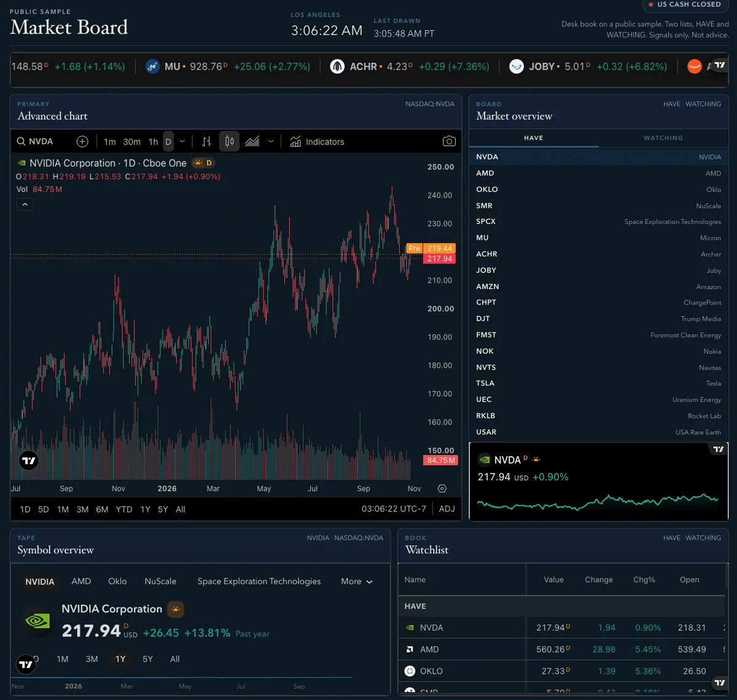Select the NuScale tab in Symbol overview
737x700 pixels.
[160, 581]
